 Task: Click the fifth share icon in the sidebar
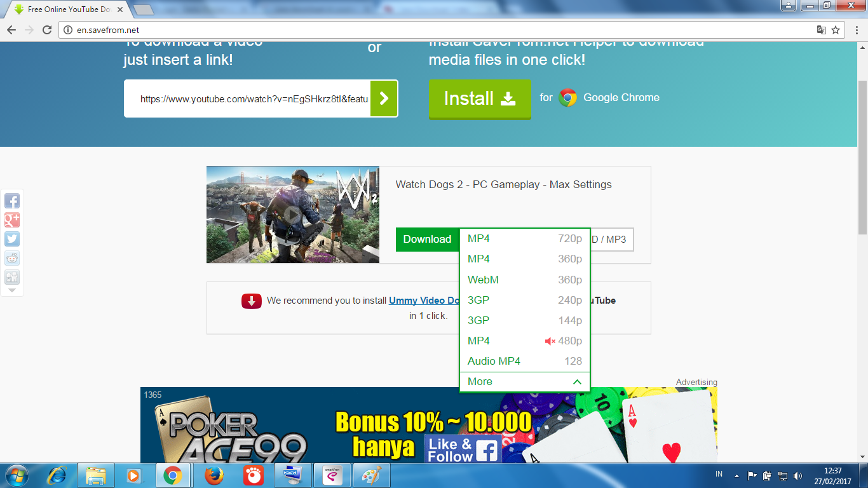pos(12,277)
